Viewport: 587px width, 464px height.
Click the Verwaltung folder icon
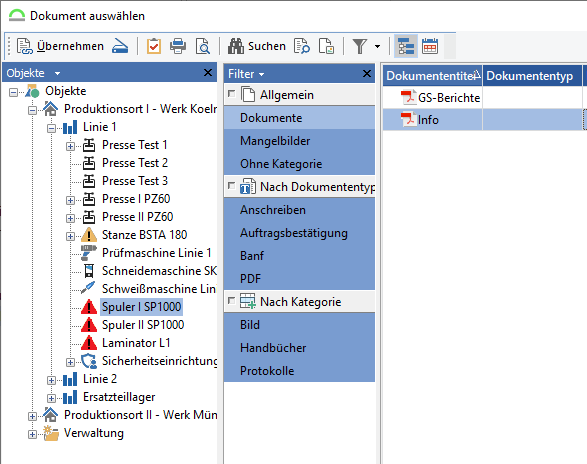[51, 433]
